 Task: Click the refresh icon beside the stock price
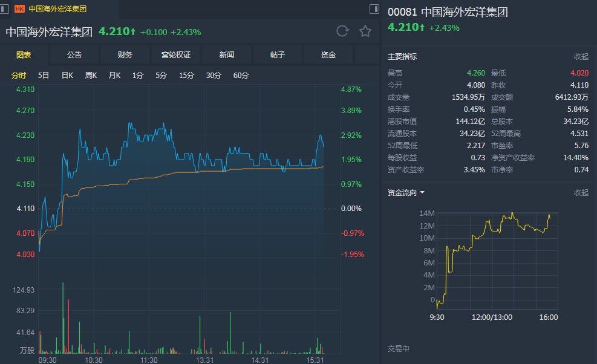(x=342, y=31)
